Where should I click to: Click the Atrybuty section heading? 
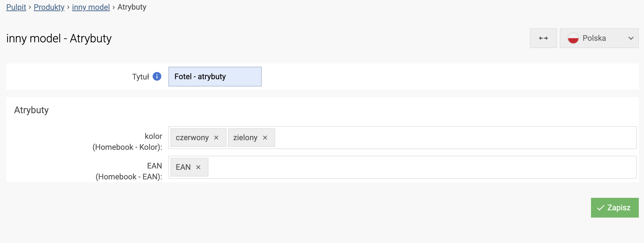click(x=31, y=110)
